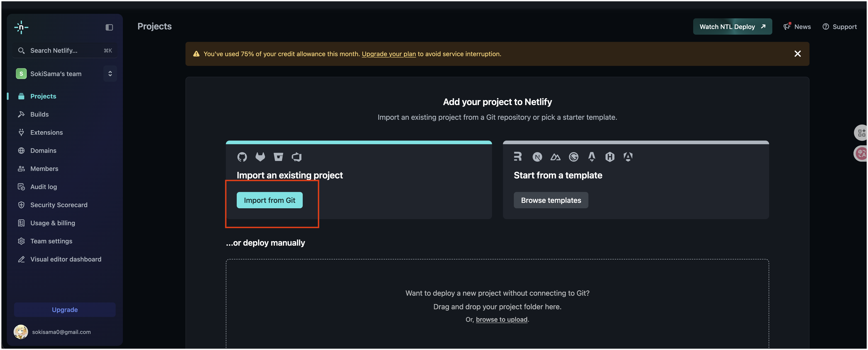Click the Angular template icon

(x=628, y=157)
